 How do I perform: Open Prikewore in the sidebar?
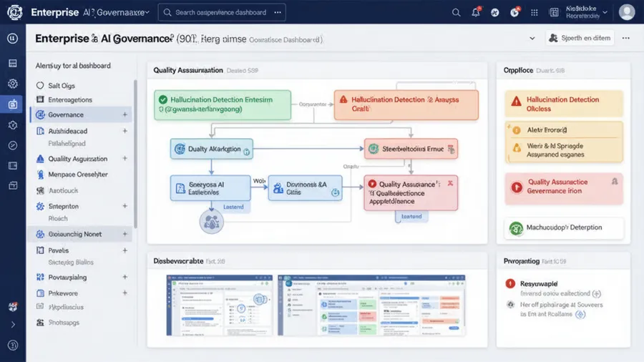63,293
